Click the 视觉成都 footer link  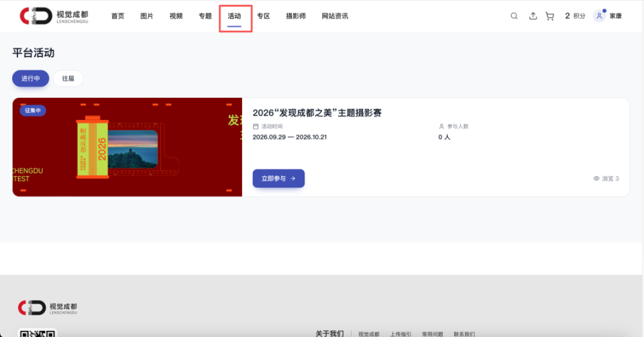(x=369, y=334)
